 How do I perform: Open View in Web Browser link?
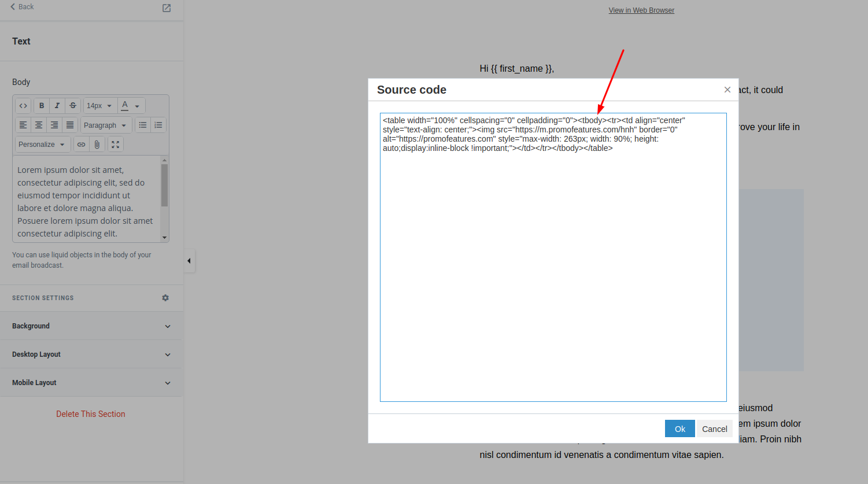tap(641, 10)
